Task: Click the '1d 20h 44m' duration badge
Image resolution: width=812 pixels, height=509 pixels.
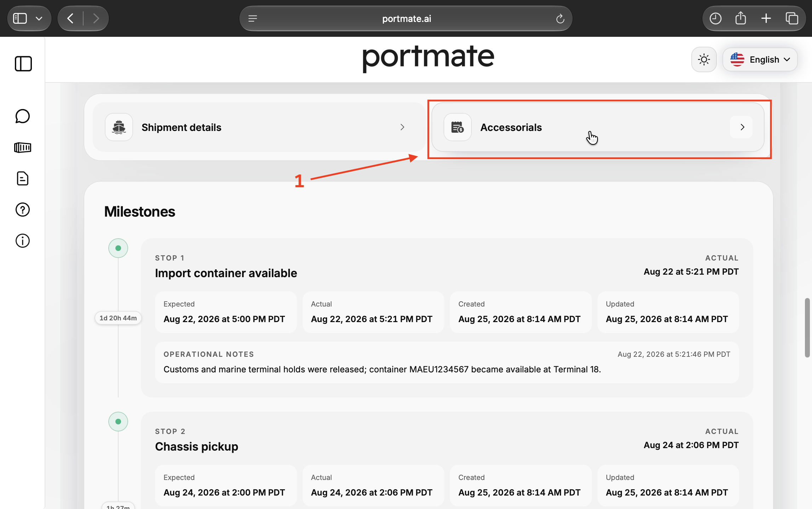Action: (x=118, y=318)
